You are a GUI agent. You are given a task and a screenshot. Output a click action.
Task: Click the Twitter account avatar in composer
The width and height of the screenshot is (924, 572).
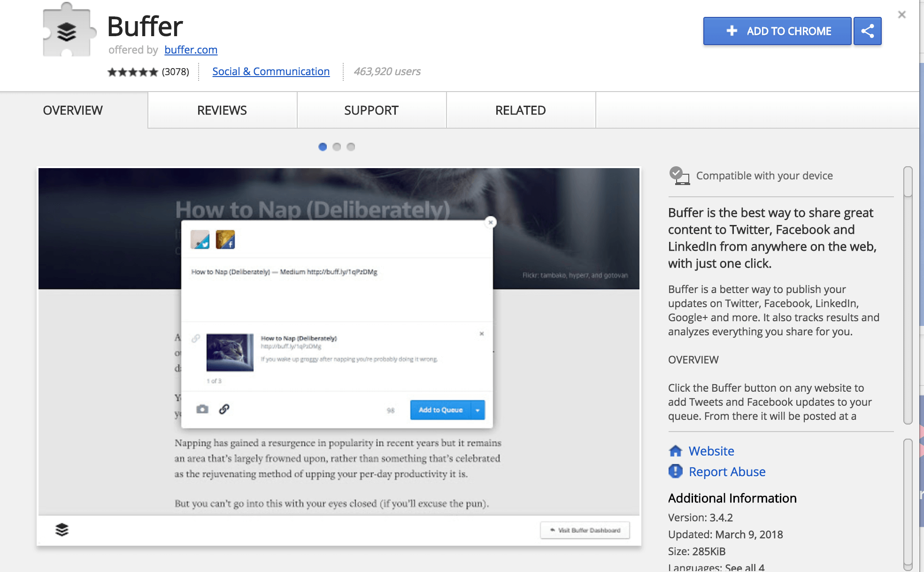tap(200, 240)
